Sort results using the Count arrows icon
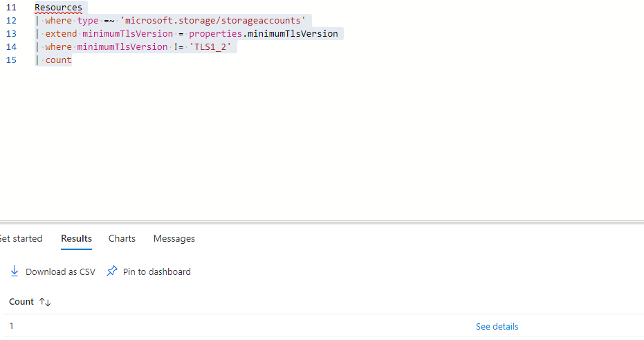This screenshot has width=644, height=340. [x=45, y=302]
